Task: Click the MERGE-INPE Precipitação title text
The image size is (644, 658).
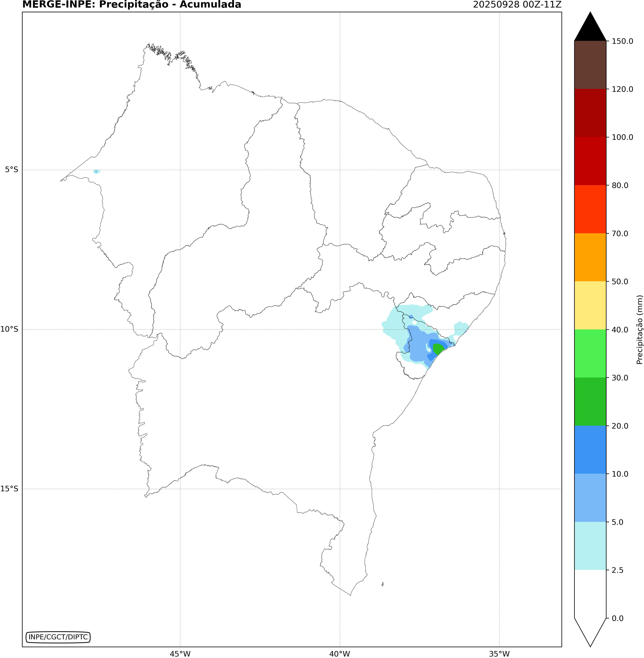Action: click(132, 5)
